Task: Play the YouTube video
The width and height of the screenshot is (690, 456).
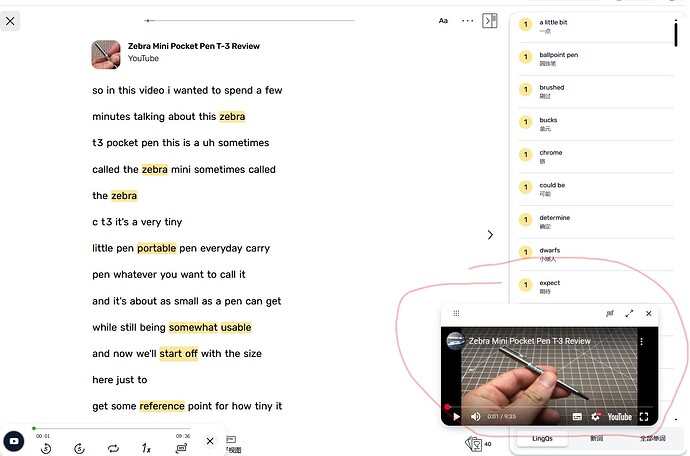Action: 457,416
